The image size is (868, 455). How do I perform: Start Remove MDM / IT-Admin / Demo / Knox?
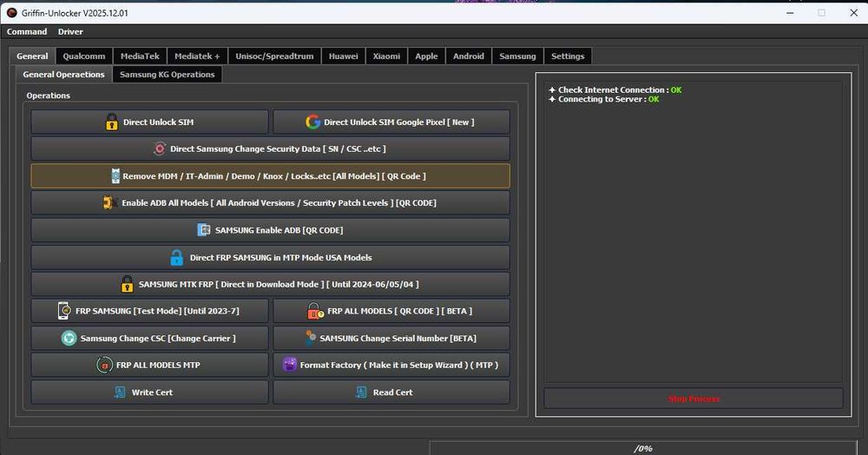pyautogui.click(x=270, y=176)
